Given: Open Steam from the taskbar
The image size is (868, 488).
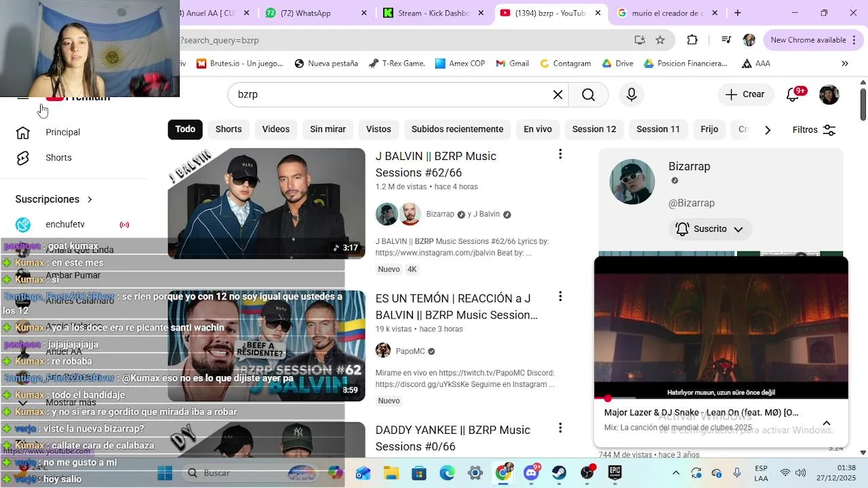Looking at the screenshot, I should point(559,472).
